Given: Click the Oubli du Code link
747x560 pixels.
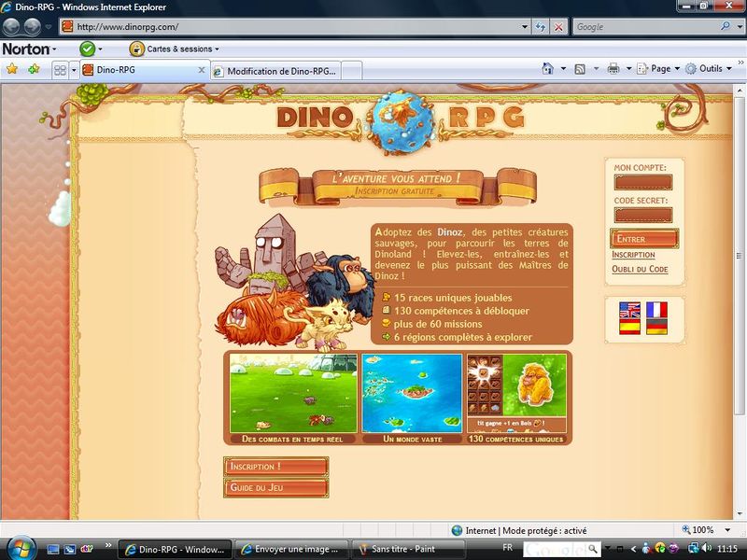Looking at the screenshot, I should [x=640, y=269].
